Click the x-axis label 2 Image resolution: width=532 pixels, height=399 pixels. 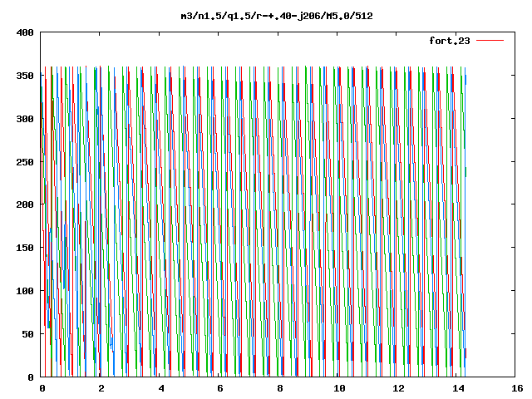[x=101, y=388]
